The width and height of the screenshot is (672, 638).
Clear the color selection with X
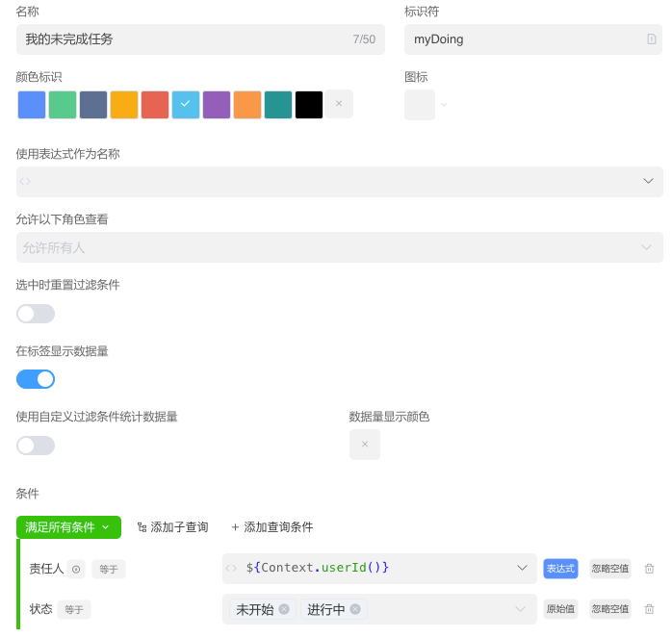pyautogui.click(x=339, y=104)
